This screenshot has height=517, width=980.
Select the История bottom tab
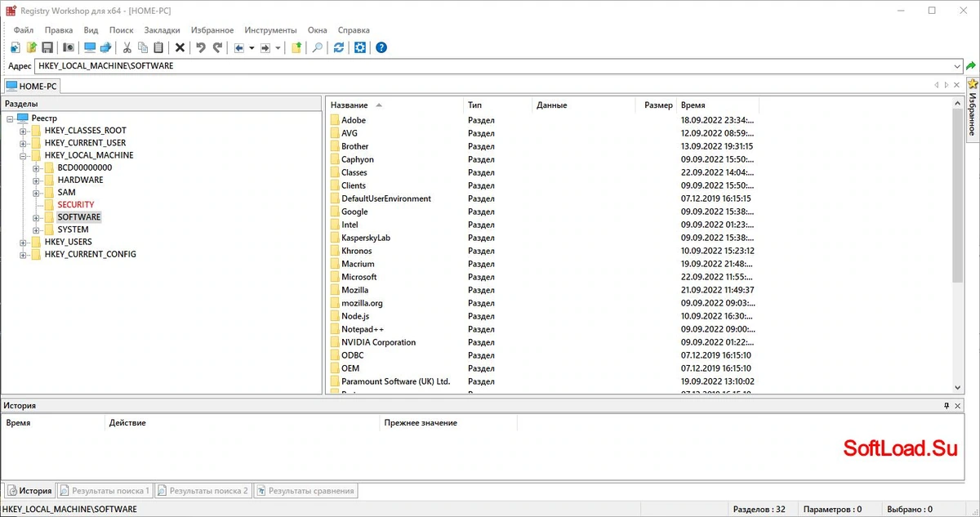30,491
